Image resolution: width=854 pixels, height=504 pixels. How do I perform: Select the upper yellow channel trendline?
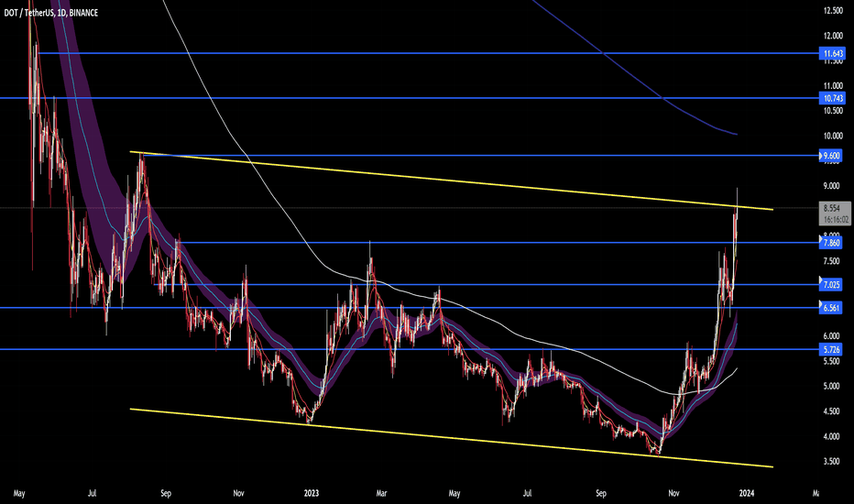pos(452,181)
